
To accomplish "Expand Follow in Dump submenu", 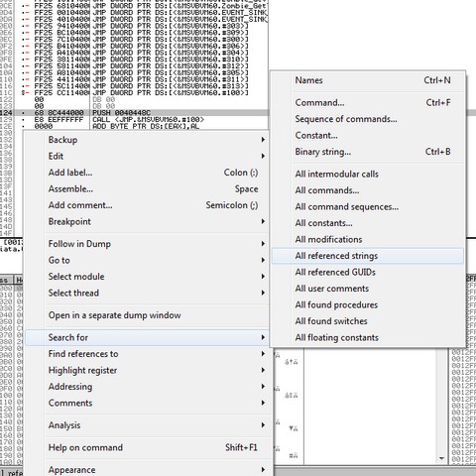I will point(148,244).
